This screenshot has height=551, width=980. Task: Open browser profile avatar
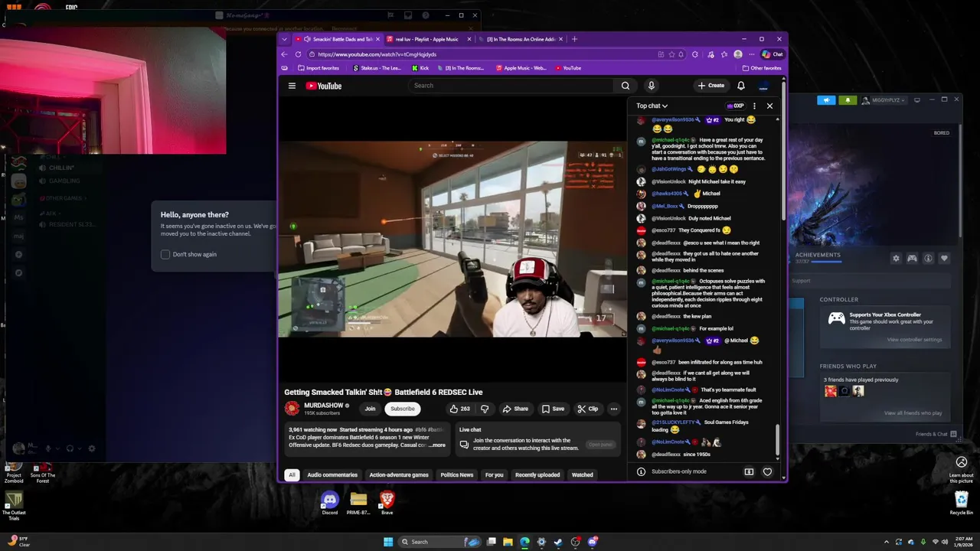click(x=737, y=54)
